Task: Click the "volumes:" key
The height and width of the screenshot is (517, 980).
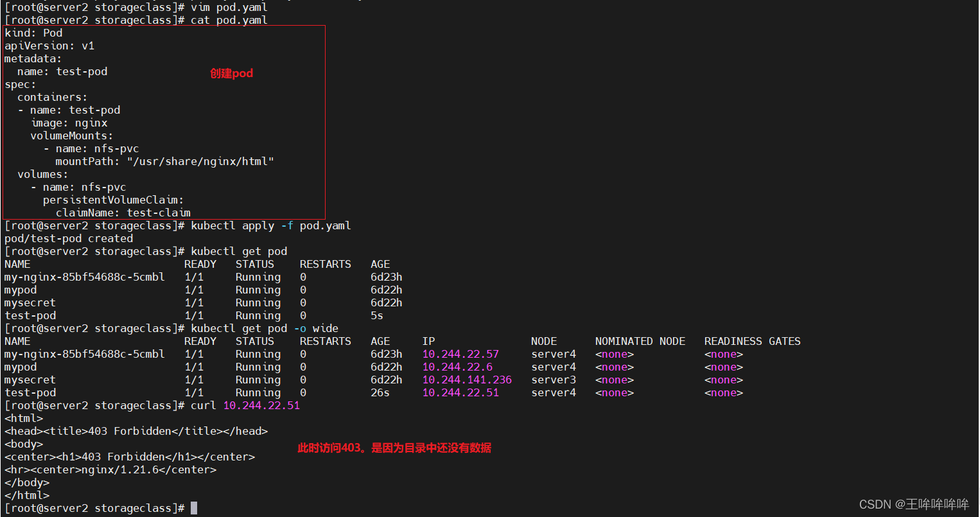Action: point(43,174)
